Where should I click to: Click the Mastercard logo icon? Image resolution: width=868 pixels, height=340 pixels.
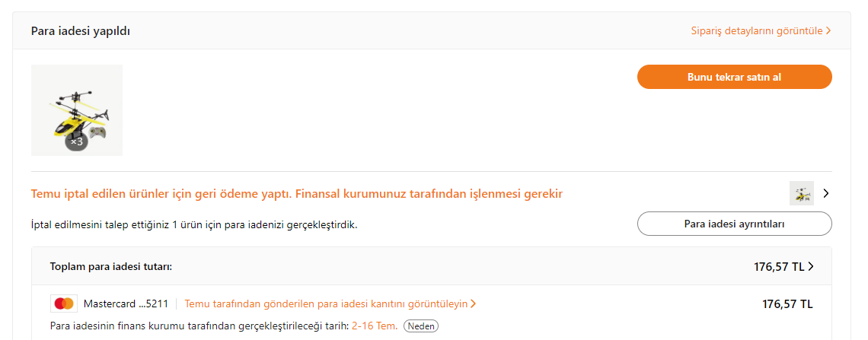[x=64, y=303]
